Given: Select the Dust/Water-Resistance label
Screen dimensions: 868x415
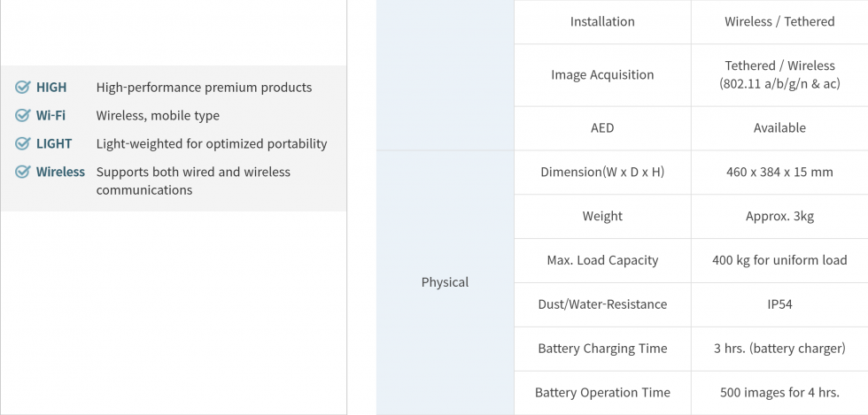Looking at the screenshot, I should click(x=602, y=305).
